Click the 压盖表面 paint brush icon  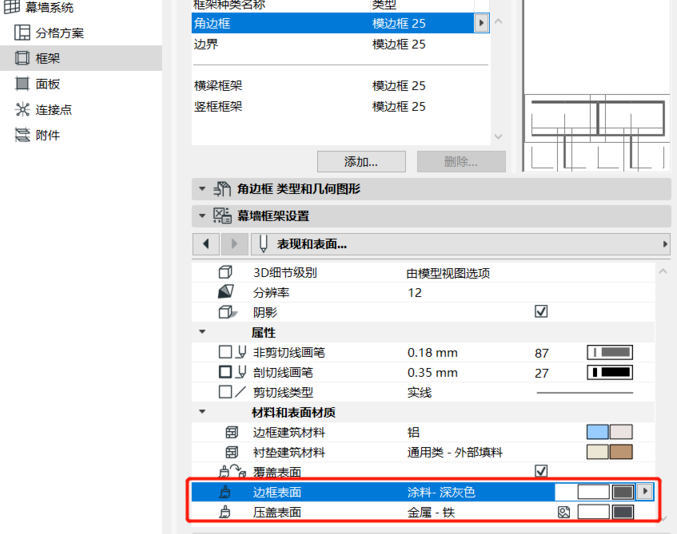[x=225, y=512]
